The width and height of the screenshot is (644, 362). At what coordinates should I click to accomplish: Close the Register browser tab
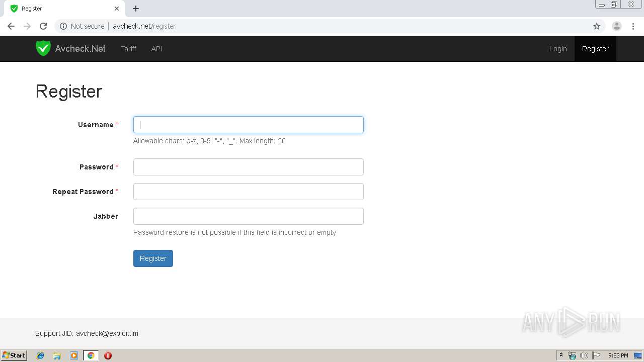117,9
